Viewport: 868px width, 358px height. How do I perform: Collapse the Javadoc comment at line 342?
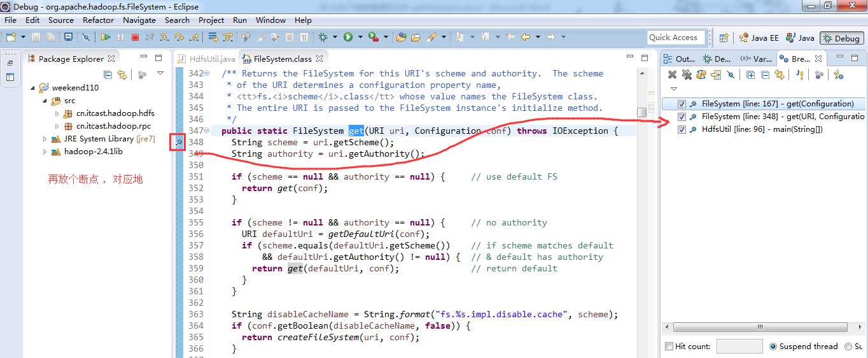(206, 73)
